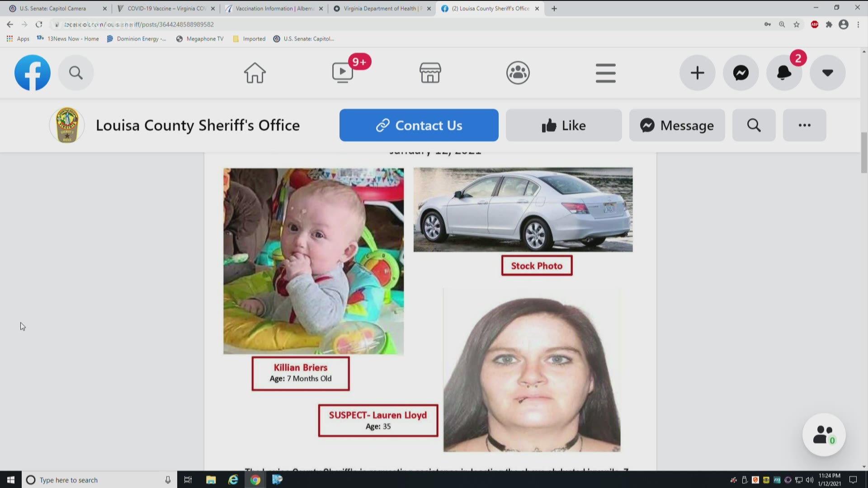Click the Facebook notifications bell icon
Viewport: 868px width, 488px height.
(784, 72)
